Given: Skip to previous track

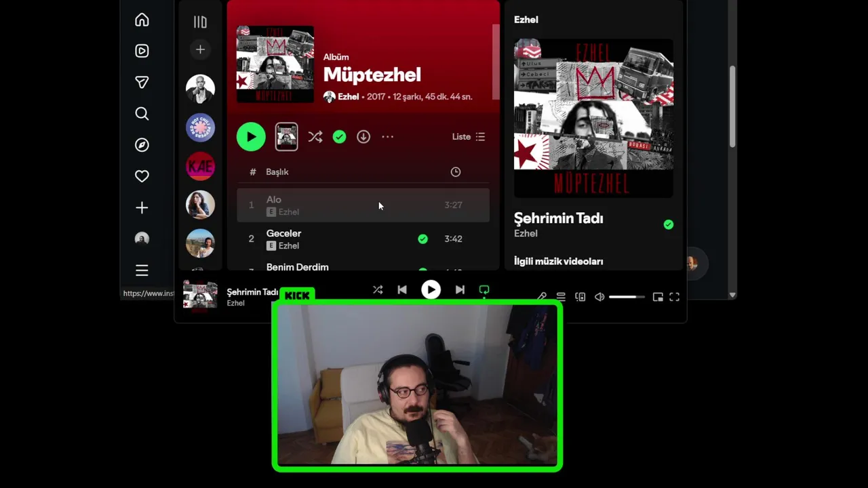Looking at the screenshot, I should tap(402, 290).
